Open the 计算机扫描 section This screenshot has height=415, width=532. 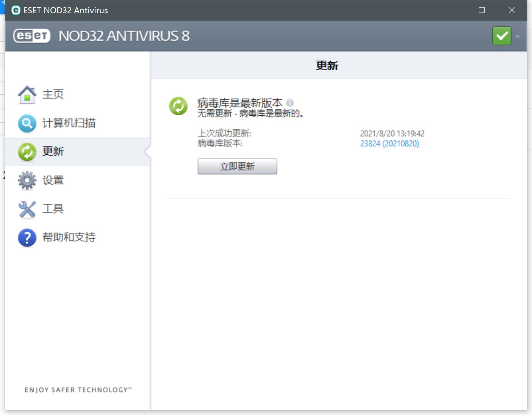click(69, 123)
